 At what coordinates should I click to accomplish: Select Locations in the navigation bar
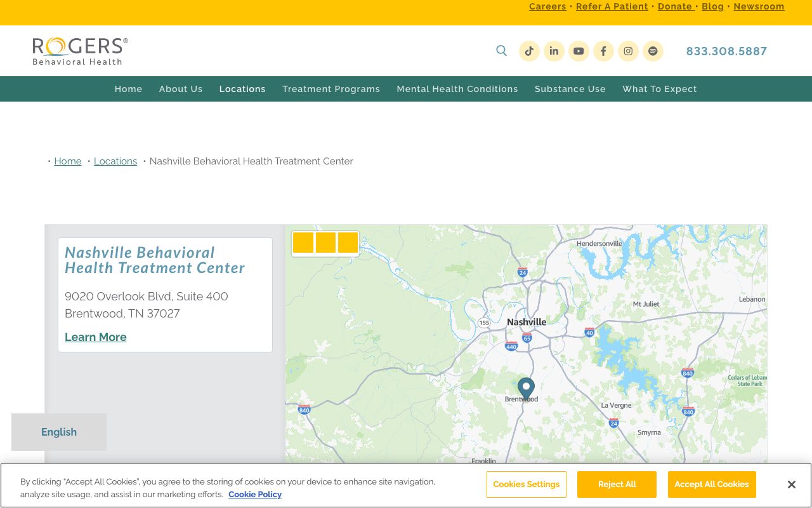point(242,89)
